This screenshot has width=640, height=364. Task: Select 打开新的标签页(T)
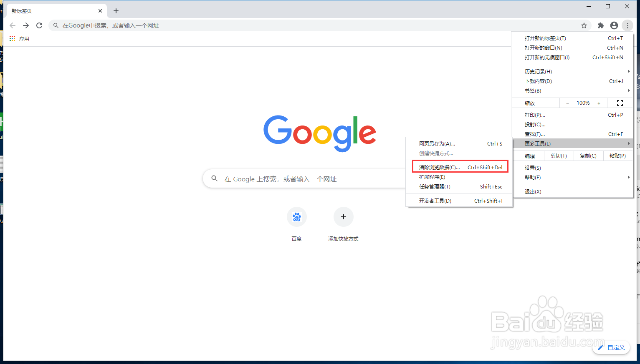(x=572, y=38)
